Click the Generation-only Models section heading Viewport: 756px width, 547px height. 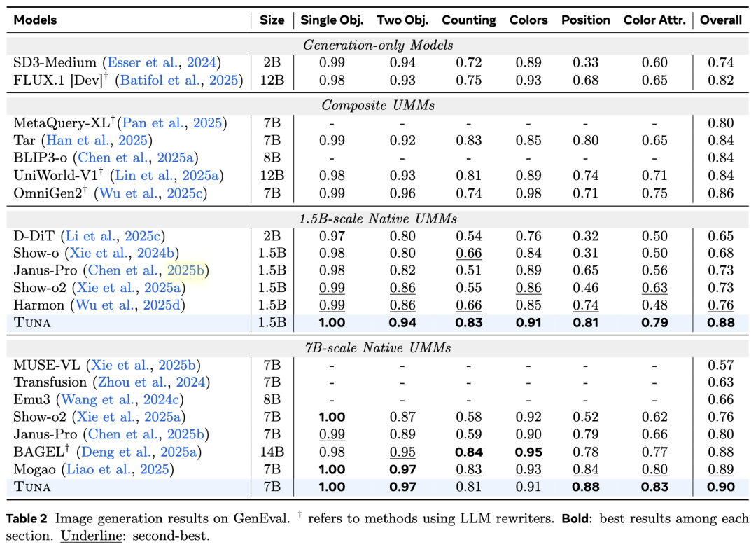pos(378,46)
